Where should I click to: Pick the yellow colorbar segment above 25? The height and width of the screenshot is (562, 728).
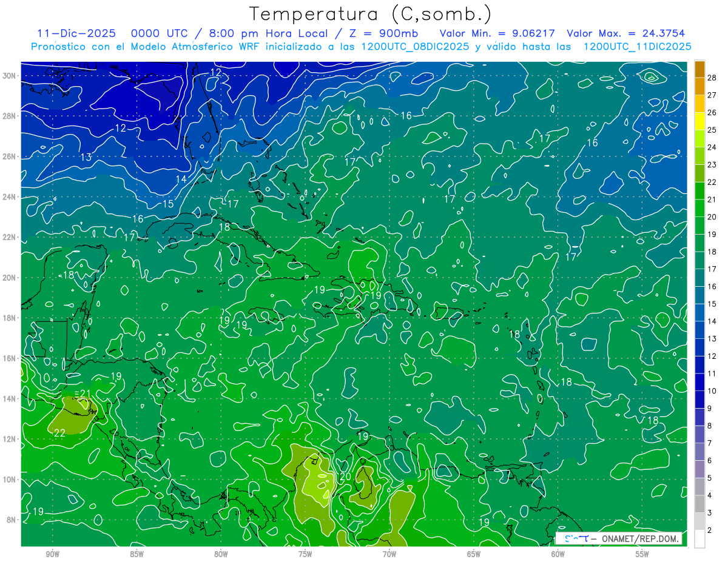coord(700,121)
